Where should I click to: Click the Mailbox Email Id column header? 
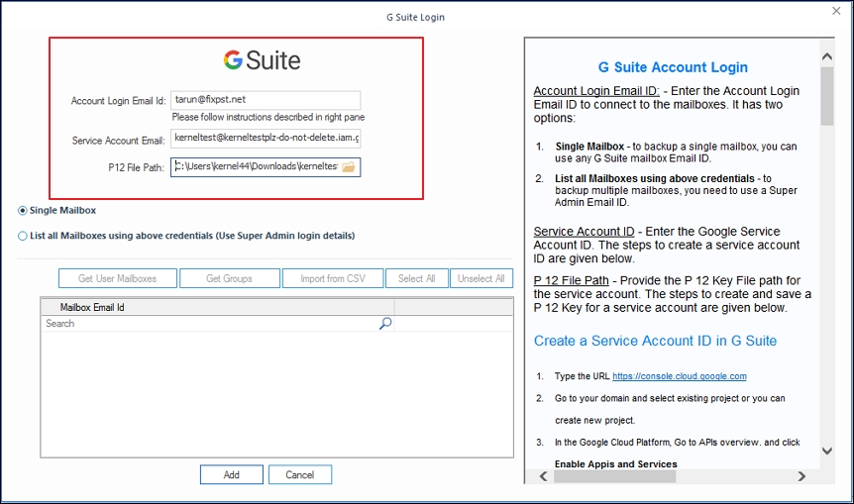[x=218, y=308]
